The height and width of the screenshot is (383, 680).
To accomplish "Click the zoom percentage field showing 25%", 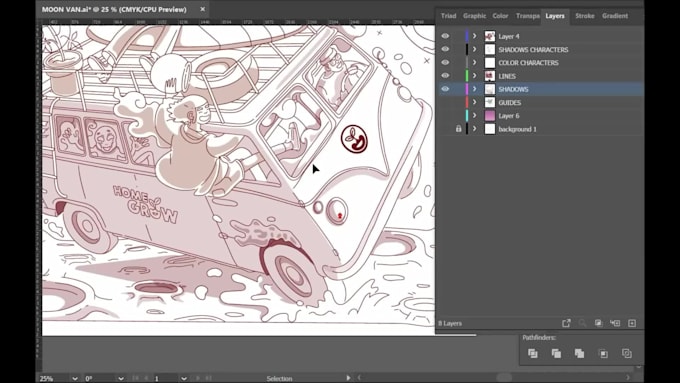I will pyautogui.click(x=54, y=378).
